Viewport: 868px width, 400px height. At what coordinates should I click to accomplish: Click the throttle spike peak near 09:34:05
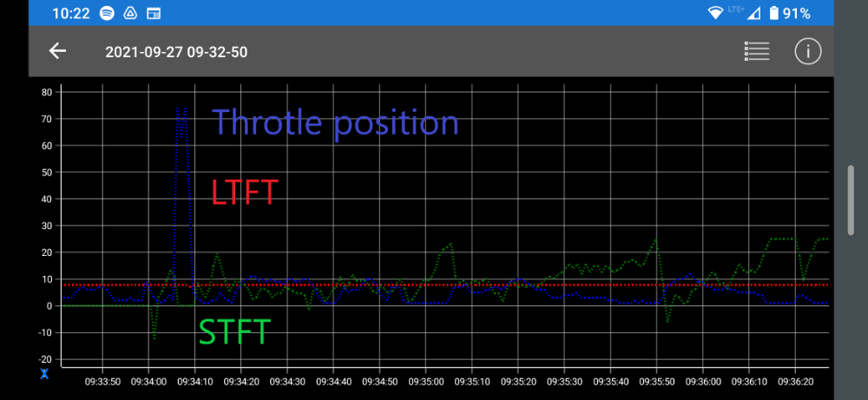pyautogui.click(x=181, y=110)
